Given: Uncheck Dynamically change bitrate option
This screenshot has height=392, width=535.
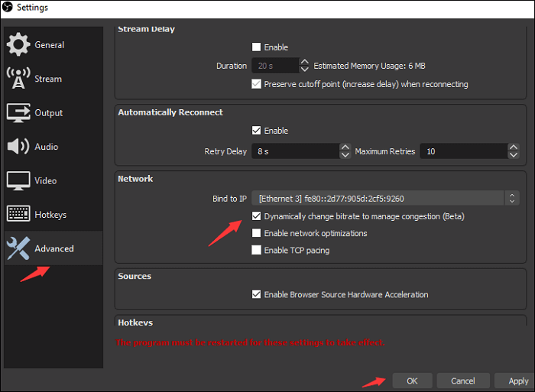Looking at the screenshot, I should click(x=257, y=216).
